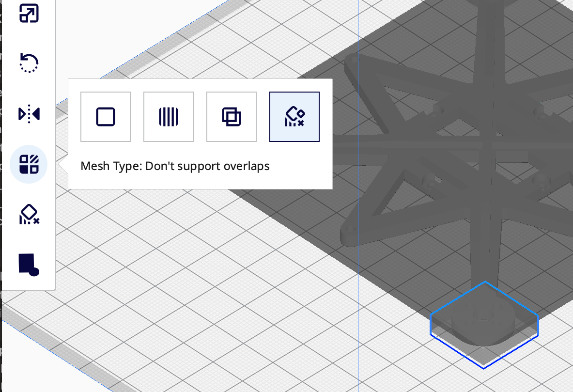
Task: Set mesh type to Normal model
Action: pos(106,117)
